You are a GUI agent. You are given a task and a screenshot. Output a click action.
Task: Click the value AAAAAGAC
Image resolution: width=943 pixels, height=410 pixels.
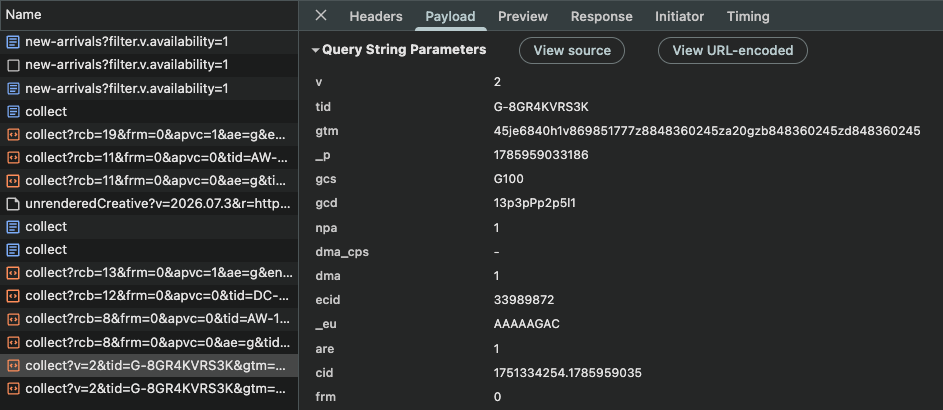527,325
